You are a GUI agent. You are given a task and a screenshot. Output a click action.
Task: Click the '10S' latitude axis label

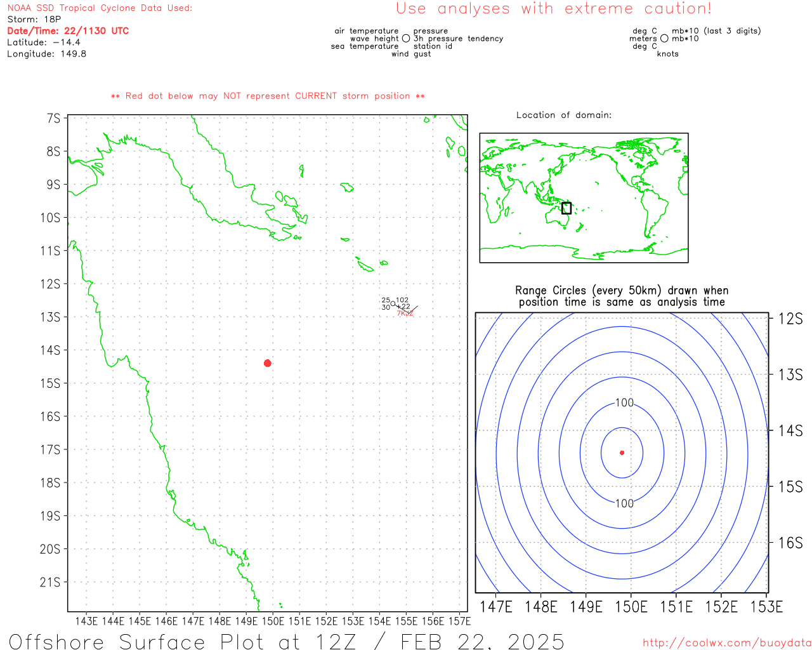point(51,218)
